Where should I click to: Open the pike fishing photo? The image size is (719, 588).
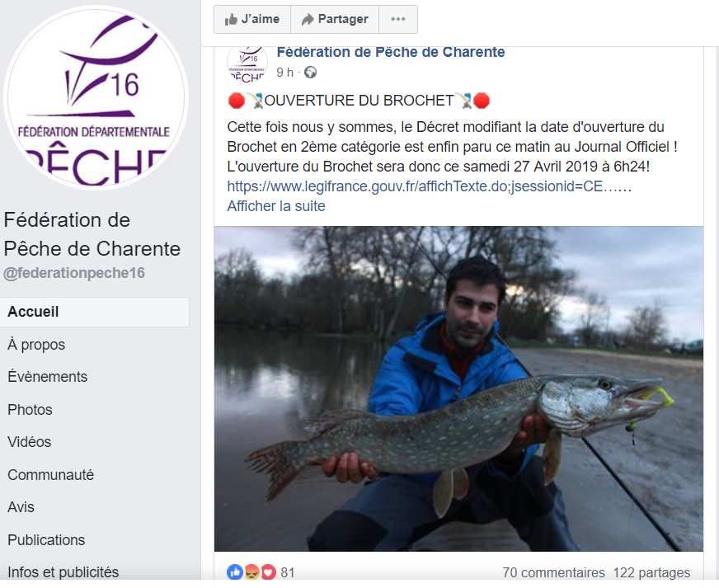pos(458,388)
